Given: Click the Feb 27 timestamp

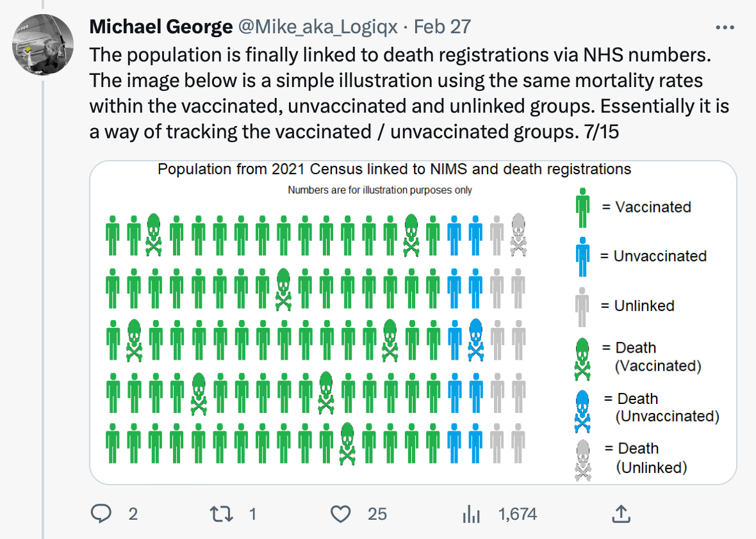Looking at the screenshot, I should (x=442, y=26).
